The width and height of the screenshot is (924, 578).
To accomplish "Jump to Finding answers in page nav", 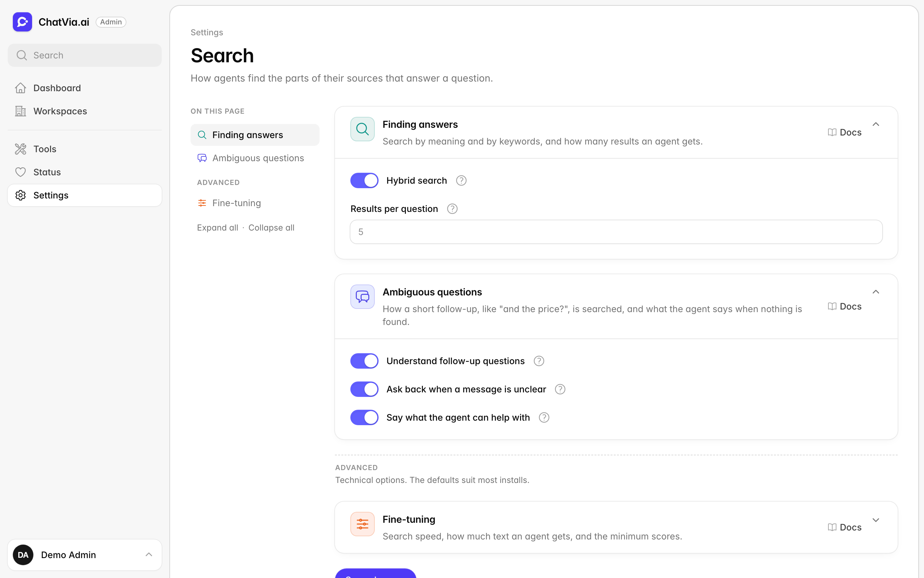I will pyautogui.click(x=255, y=135).
